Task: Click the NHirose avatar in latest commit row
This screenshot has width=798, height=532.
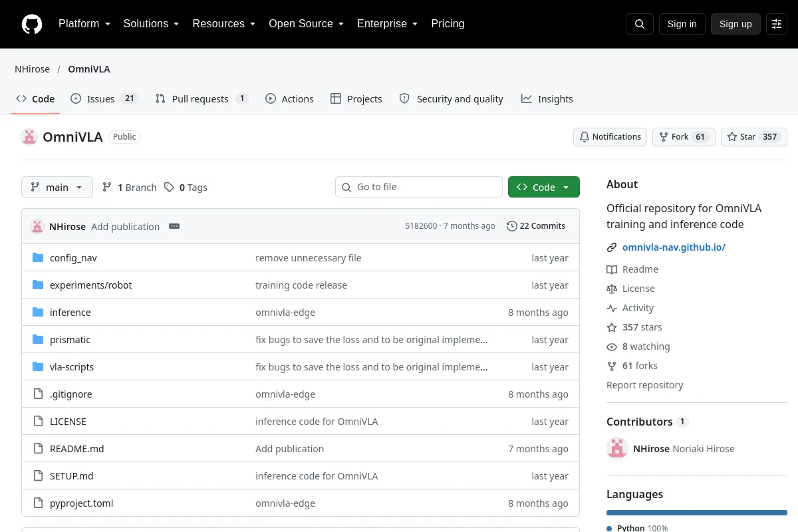Action: click(37, 226)
